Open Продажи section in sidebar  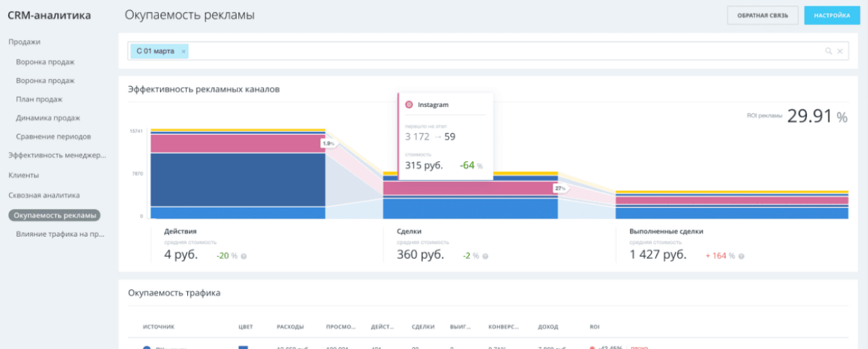[23, 41]
